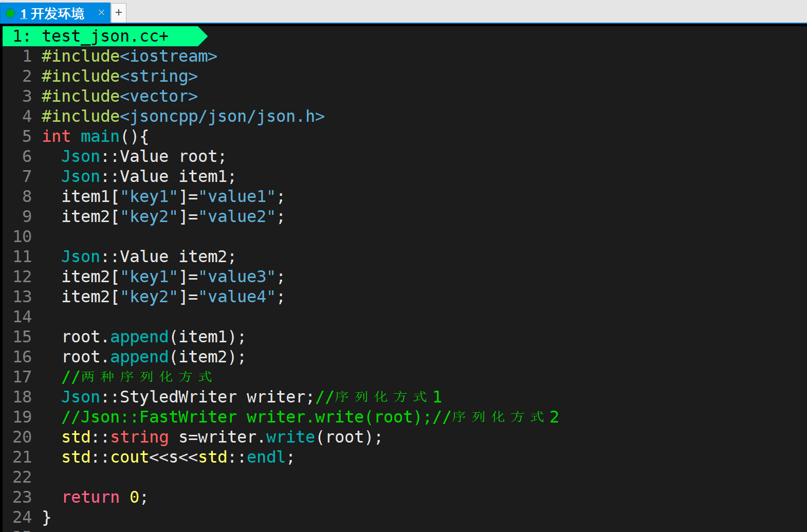Open a new session tab with plus button

point(119,12)
